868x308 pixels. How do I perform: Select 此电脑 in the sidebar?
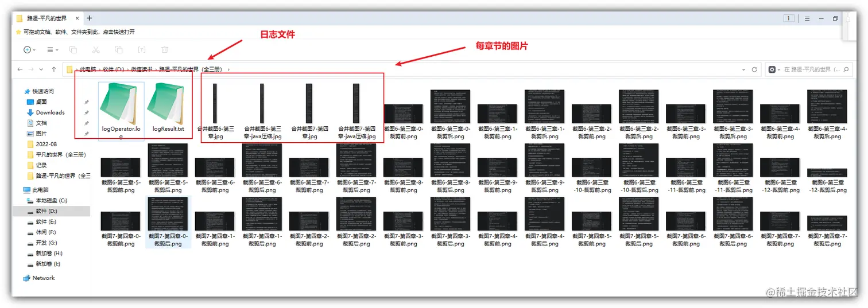tap(36, 189)
